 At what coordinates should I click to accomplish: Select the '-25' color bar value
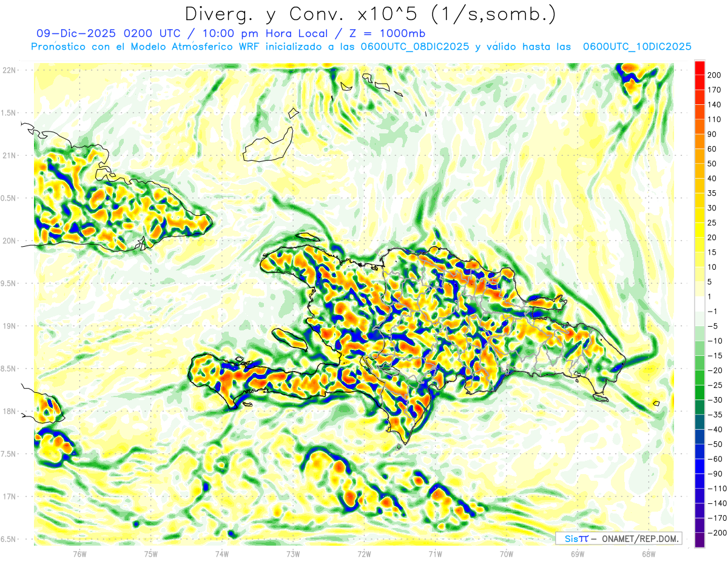(x=715, y=386)
